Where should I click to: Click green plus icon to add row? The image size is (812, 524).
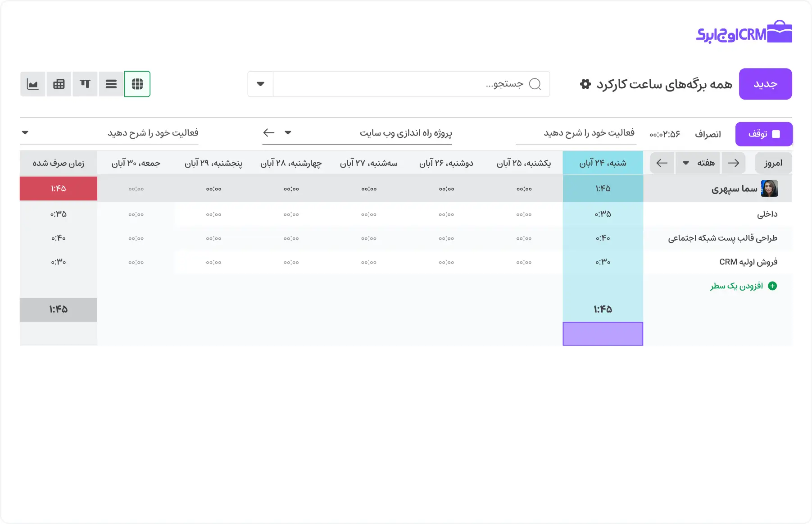772,286
